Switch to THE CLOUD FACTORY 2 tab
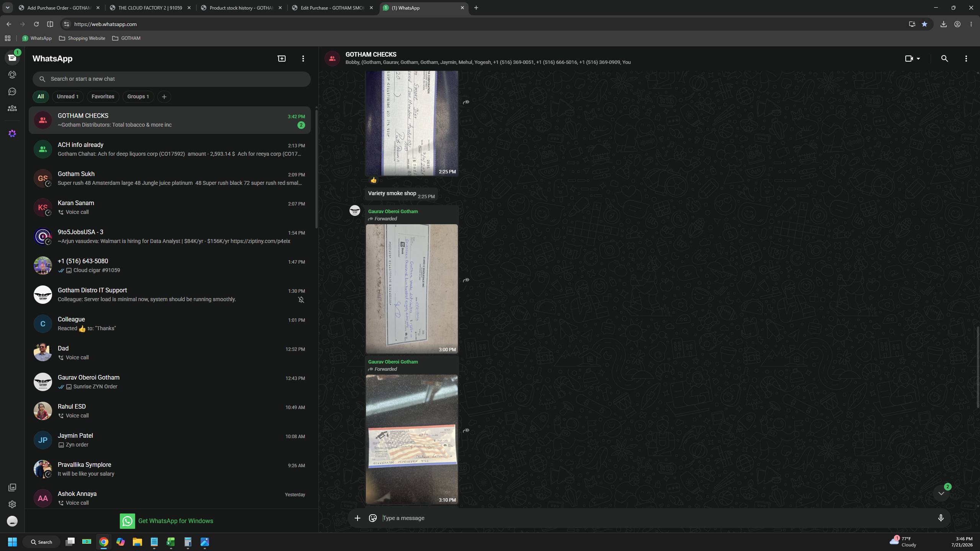Image resolution: width=980 pixels, height=551 pixels. tap(150, 8)
